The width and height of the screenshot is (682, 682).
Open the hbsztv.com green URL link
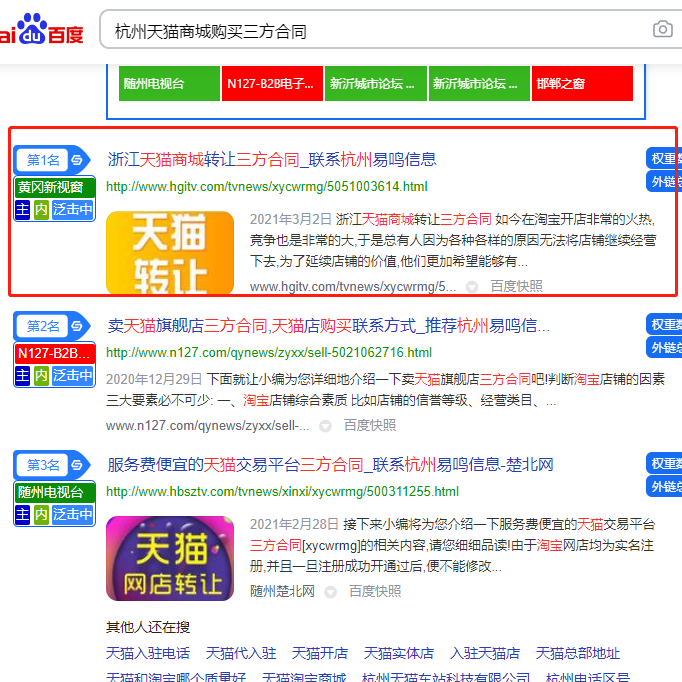(x=282, y=491)
